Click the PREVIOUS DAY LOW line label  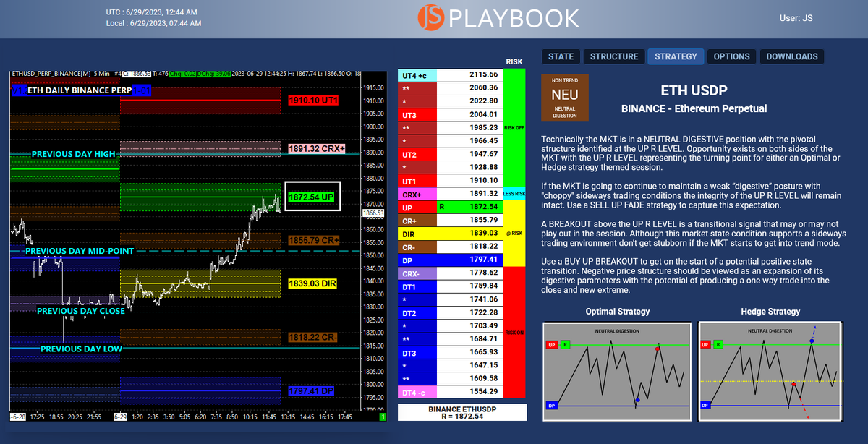(81, 349)
